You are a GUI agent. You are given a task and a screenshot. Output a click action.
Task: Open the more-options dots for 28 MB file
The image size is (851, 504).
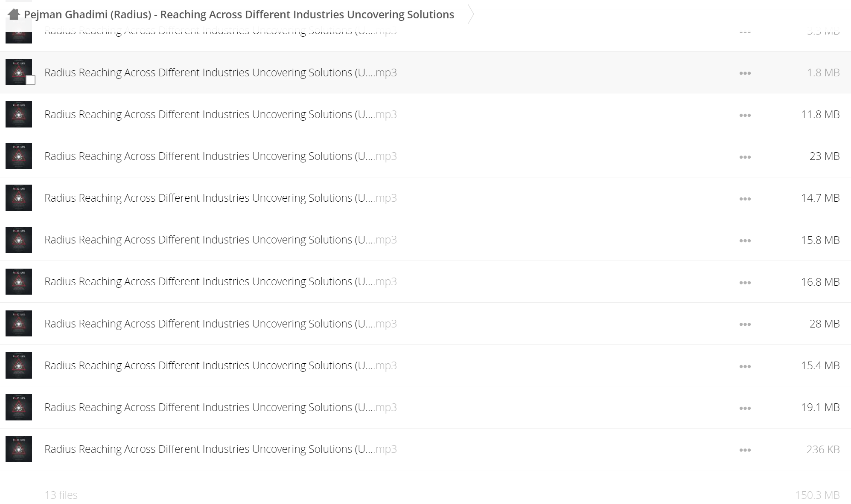(745, 324)
